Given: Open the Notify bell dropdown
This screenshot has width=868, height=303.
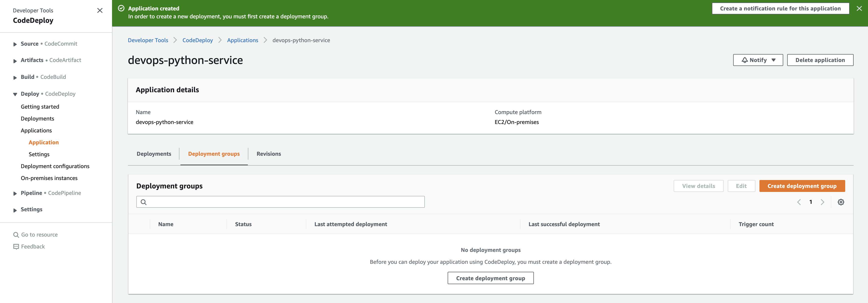Looking at the screenshot, I should [758, 60].
